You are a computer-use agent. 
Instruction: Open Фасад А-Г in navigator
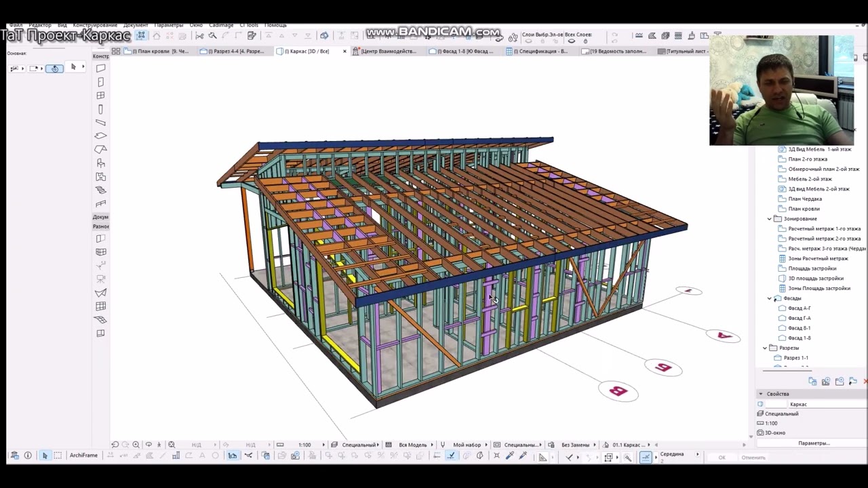[x=800, y=308]
